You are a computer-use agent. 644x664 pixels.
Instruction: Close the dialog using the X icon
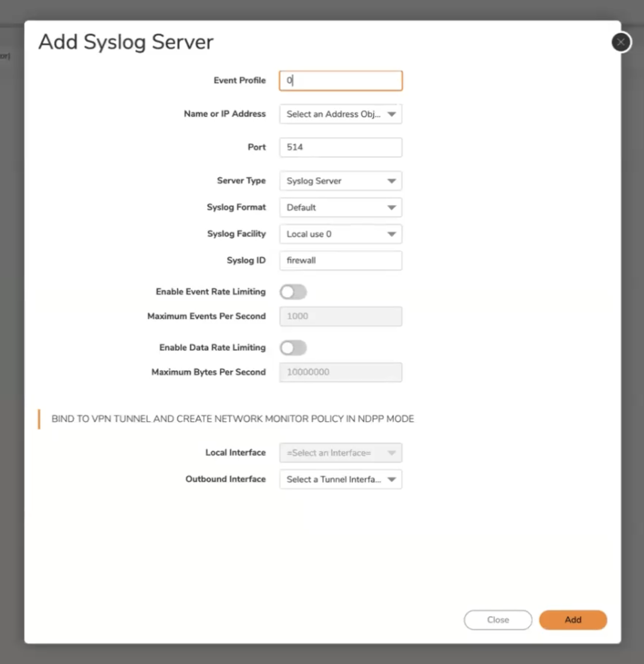(621, 42)
